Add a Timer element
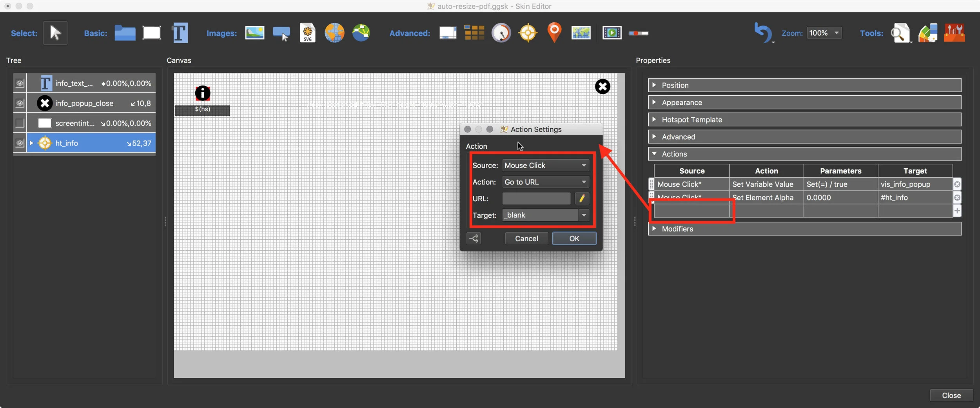 [501, 33]
